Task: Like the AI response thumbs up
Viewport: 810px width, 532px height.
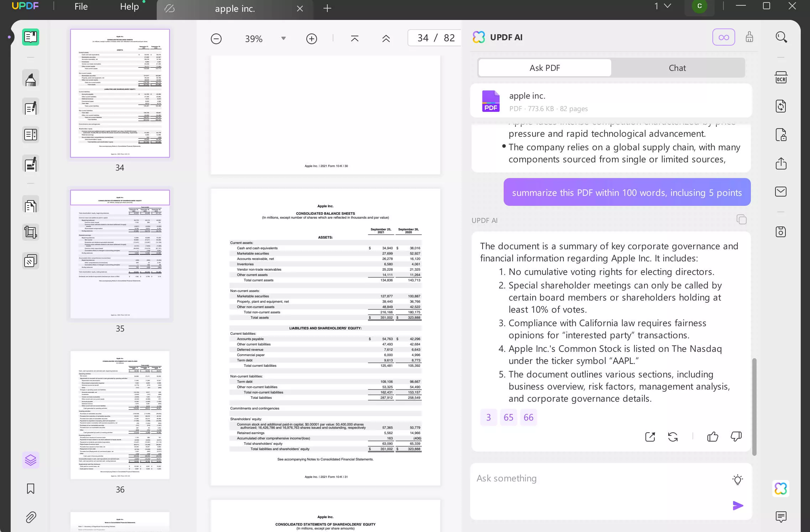Action: (x=713, y=437)
